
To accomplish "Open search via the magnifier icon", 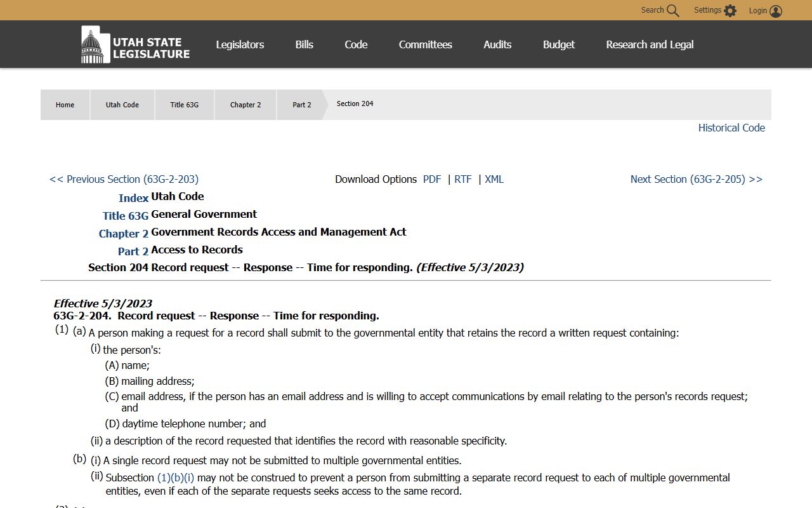I will click(x=673, y=11).
